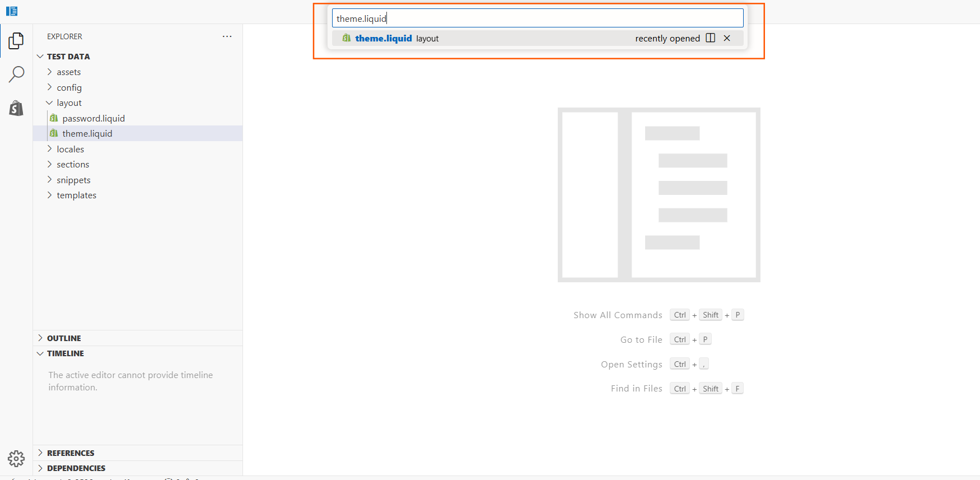Viewport: 980px width, 480px height.
Task: Expand the DEPENDENCIES section
Action: [76, 468]
